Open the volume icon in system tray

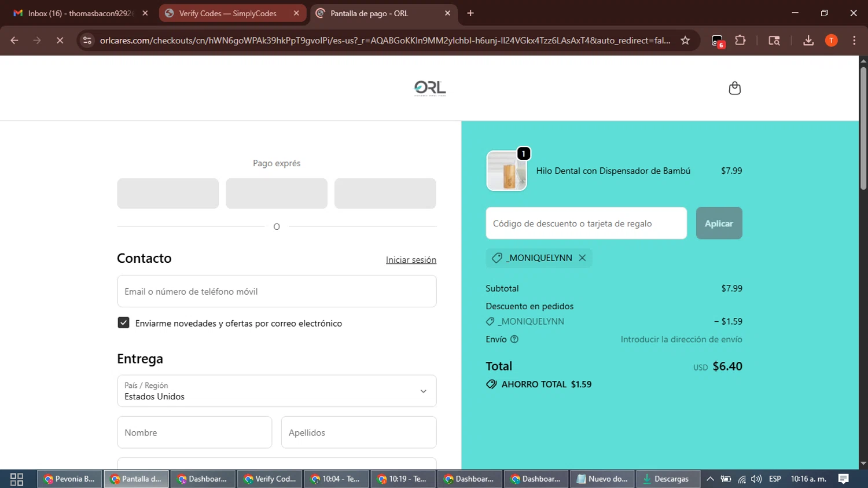(x=756, y=479)
